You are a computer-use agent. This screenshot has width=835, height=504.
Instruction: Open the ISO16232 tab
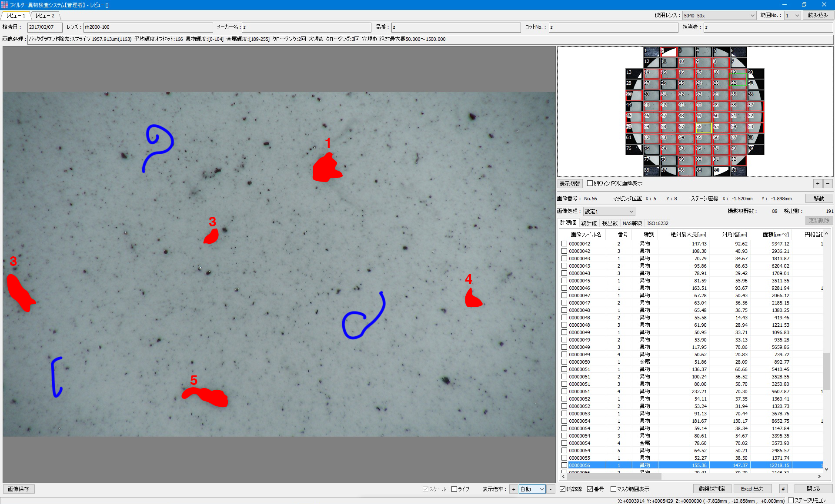point(657,223)
